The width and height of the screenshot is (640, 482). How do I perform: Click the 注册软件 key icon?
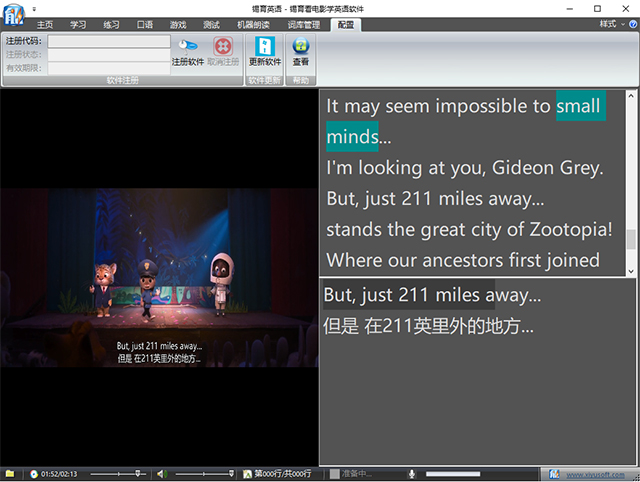[188, 46]
